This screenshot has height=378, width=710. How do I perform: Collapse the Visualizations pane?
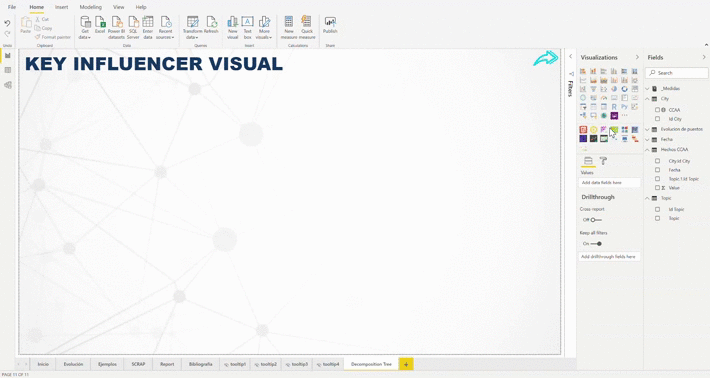pos(637,57)
